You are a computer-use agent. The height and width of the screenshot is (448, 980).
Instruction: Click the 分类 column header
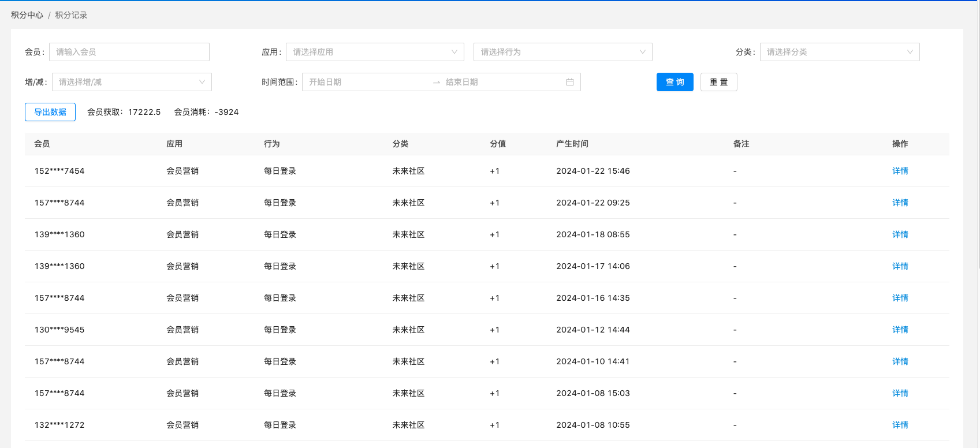(400, 144)
